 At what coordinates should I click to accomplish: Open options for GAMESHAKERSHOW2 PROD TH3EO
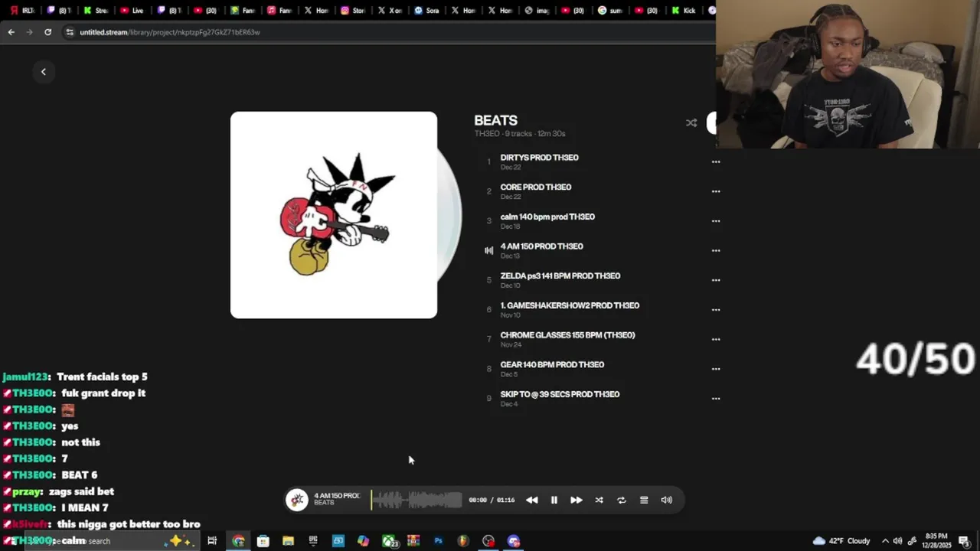(716, 310)
